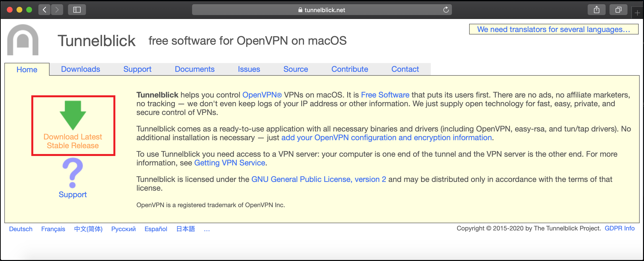Open the Documents tab
Viewport: 644px width, 261px height.
[x=195, y=69]
